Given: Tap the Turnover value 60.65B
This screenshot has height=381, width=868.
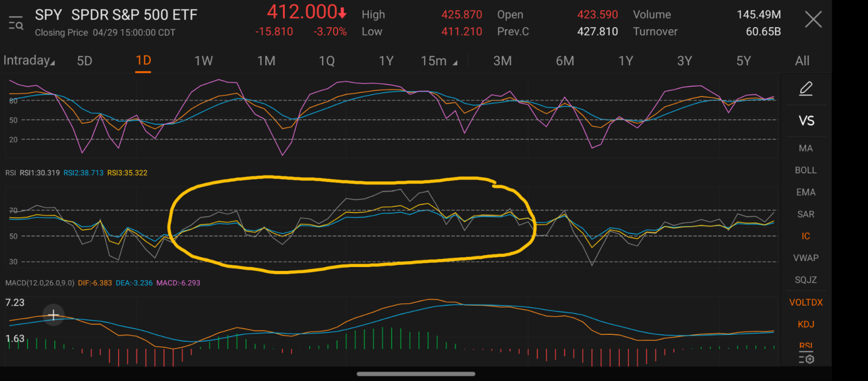Looking at the screenshot, I should click(x=763, y=31).
